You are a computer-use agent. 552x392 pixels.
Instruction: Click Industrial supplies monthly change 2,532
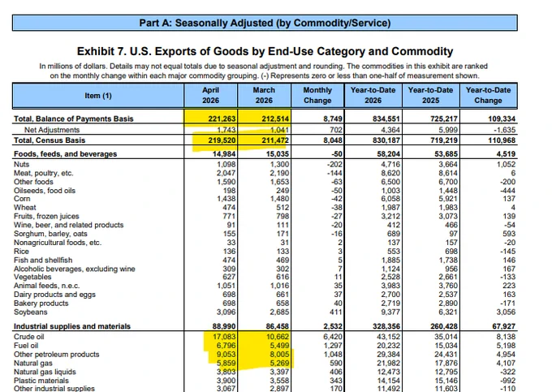(333, 326)
